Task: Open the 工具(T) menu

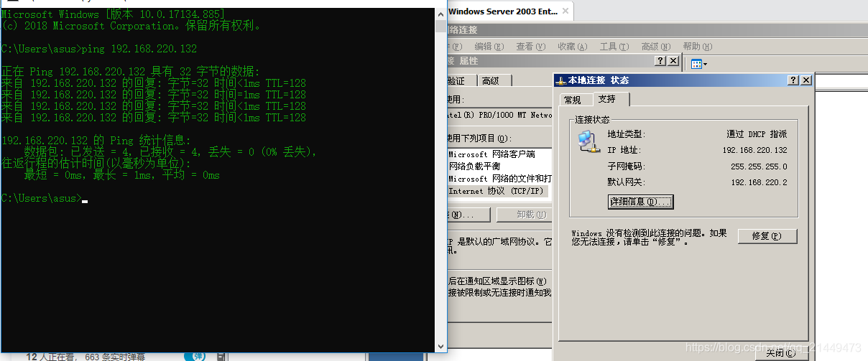Action: pyautogui.click(x=614, y=47)
